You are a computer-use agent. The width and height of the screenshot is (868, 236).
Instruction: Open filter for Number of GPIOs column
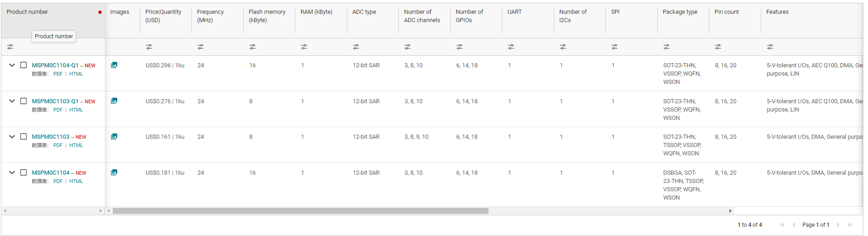coord(460,47)
